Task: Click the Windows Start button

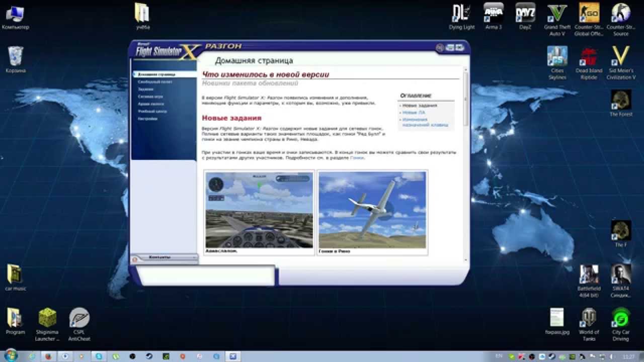Action: (11, 355)
